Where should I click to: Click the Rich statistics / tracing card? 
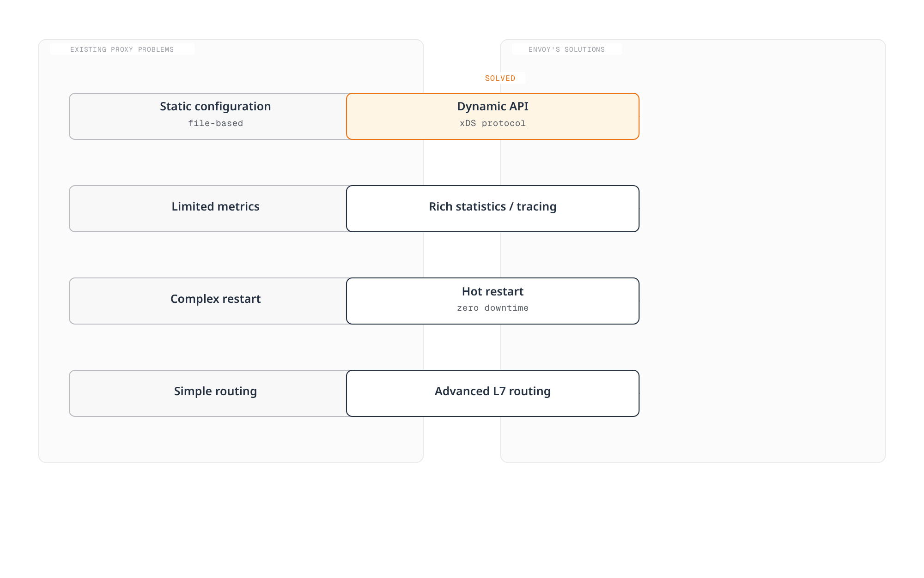492,209
